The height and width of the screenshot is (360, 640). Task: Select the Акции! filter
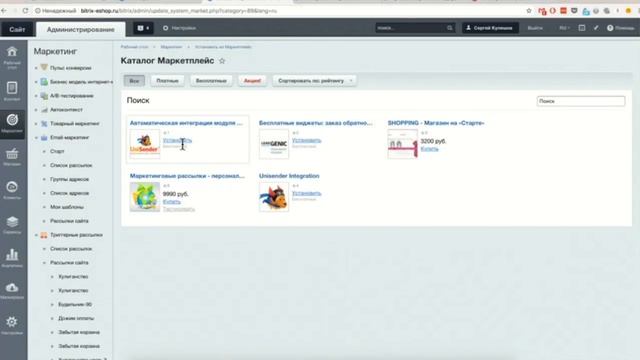[252, 81]
